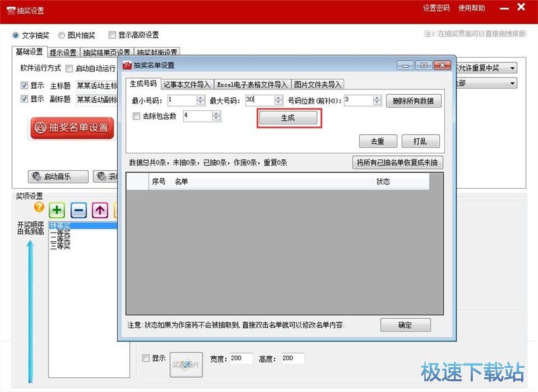Minimize the main 抽奖设置 window
This screenshot has width=538, height=392.
504,9
